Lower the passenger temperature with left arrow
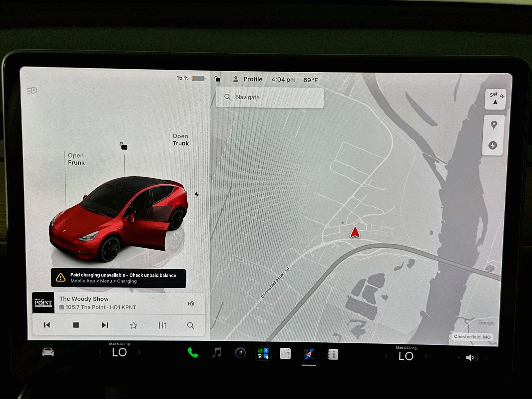This screenshot has width=532, height=399. click(386, 356)
